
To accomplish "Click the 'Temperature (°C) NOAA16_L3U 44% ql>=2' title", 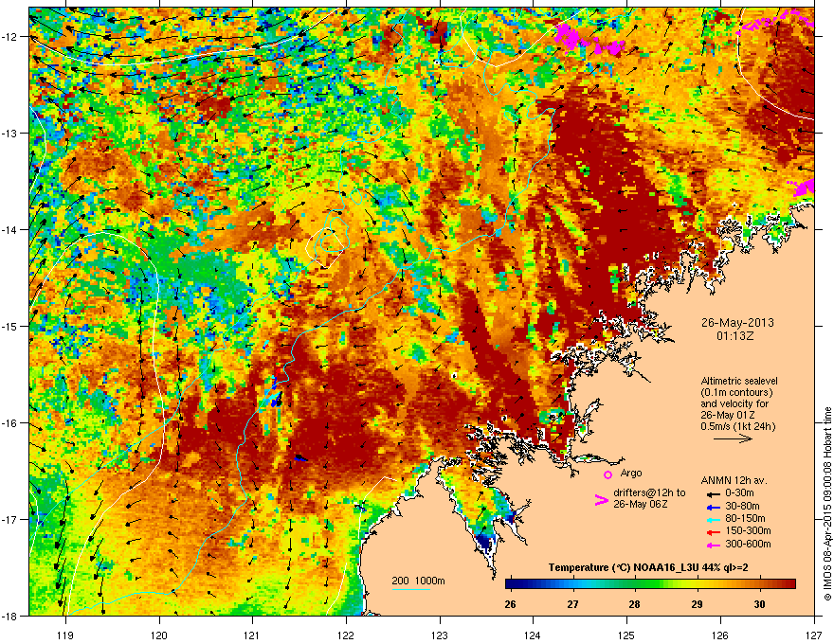I will (648, 568).
